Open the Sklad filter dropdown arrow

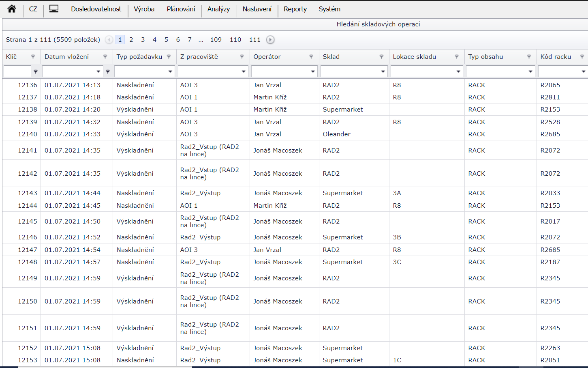click(383, 71)
